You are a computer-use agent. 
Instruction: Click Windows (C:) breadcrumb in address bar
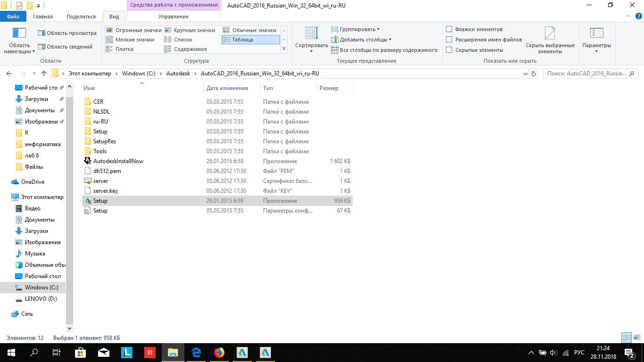pos(139,74)
